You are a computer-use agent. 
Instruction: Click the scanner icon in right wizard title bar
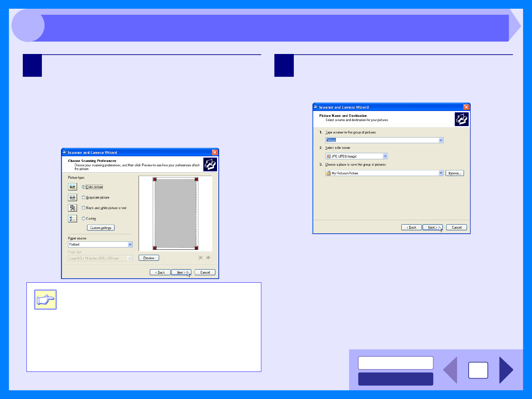[x=316, y=107]
